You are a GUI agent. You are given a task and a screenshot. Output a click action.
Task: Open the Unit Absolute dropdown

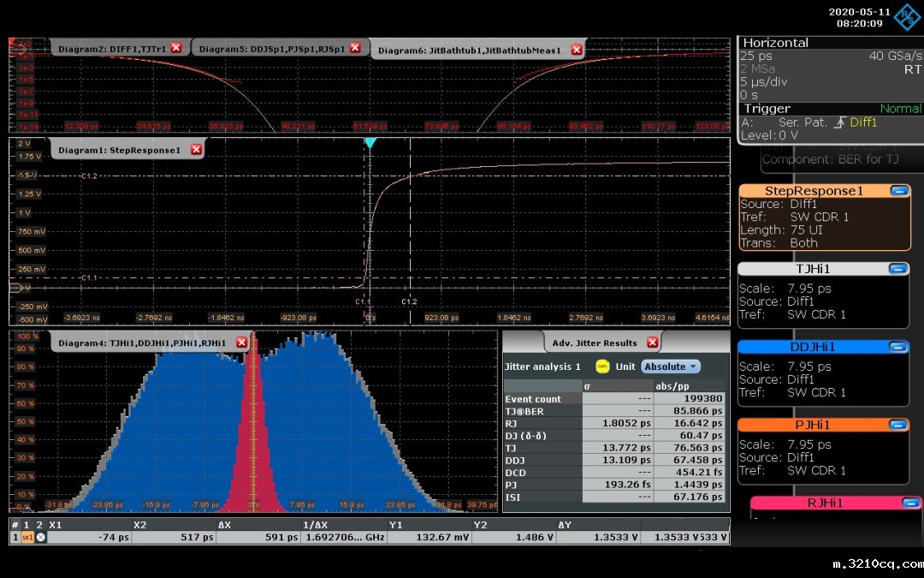tap(671, 366)
